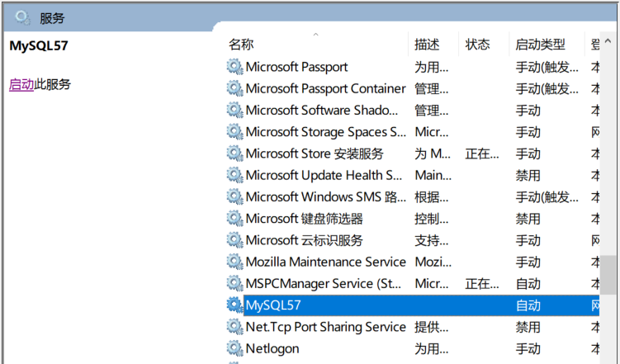This screenshot has width=620, height=364.
Task: Click the gear icon for Net.Tcp Port Sharing Service
Action: [x=235, y=327]
